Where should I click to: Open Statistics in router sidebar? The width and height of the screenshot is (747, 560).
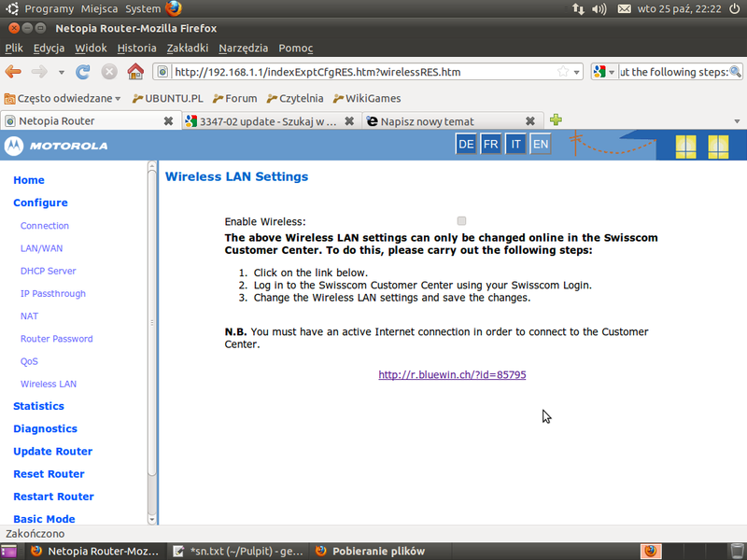tap(38, 406)
